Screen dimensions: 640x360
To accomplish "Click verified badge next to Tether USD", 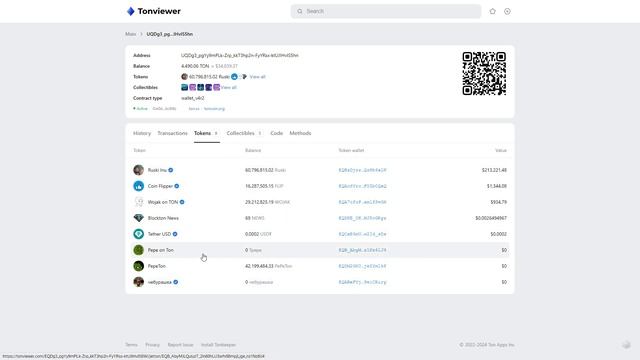I will 175,234.
